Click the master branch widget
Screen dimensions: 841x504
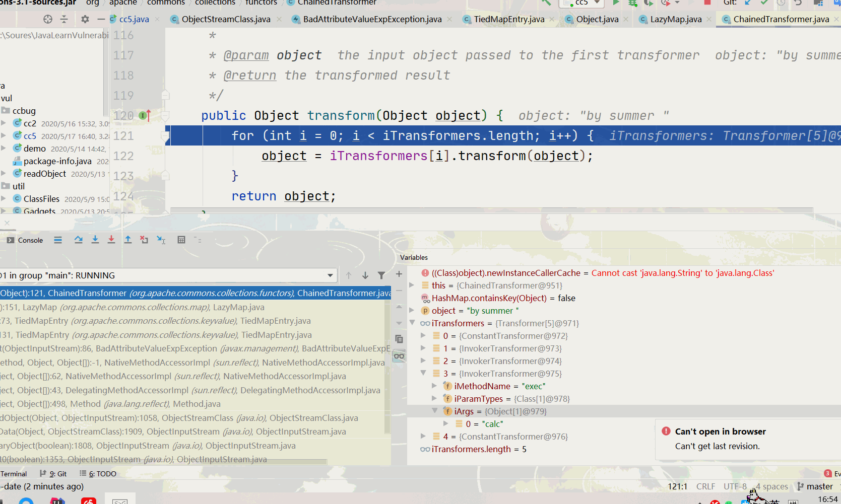(815, 486)
